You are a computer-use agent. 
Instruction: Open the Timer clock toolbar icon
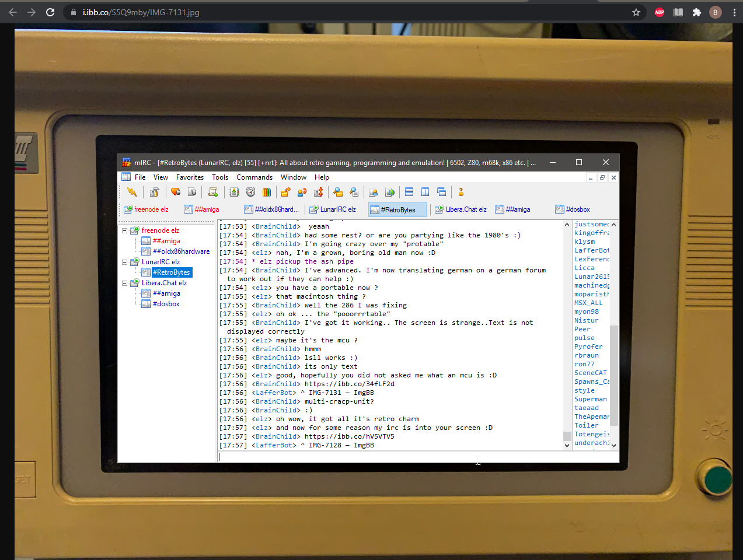tap(250, 192)
